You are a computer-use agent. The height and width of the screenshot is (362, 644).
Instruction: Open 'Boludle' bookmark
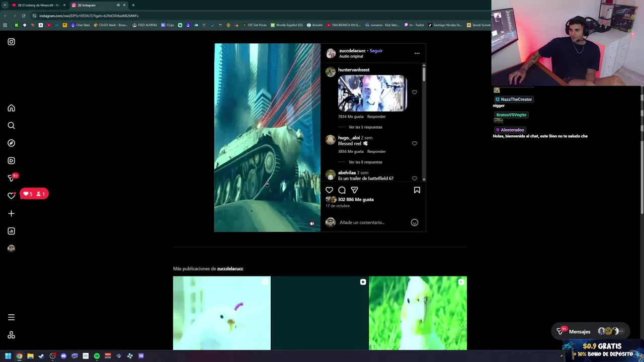click(314, 25)
